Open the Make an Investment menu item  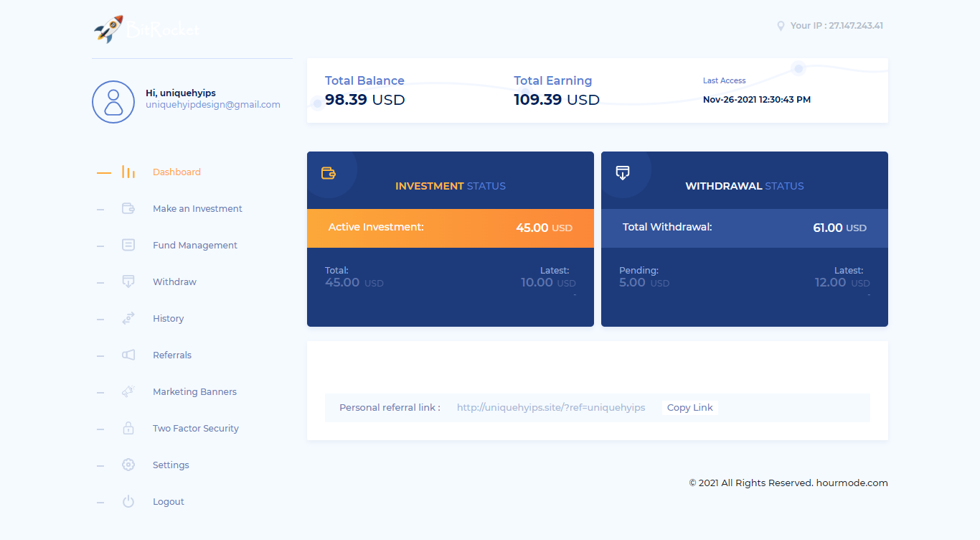[197, 209]
